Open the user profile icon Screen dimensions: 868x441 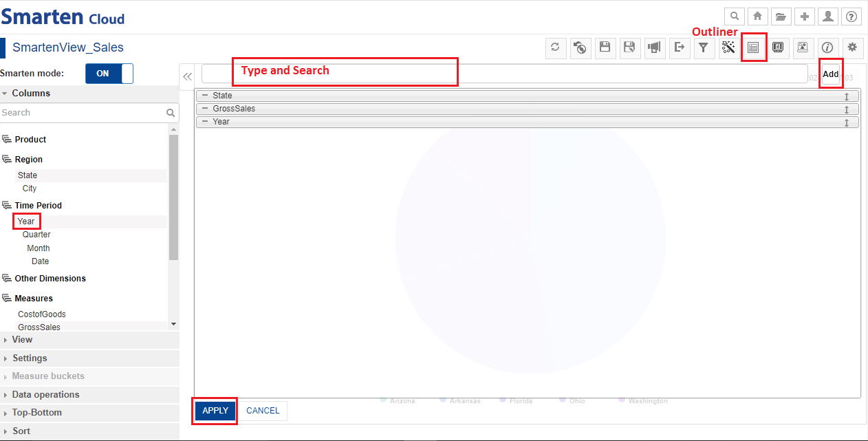pyautogui.click(x=828, y=16)
